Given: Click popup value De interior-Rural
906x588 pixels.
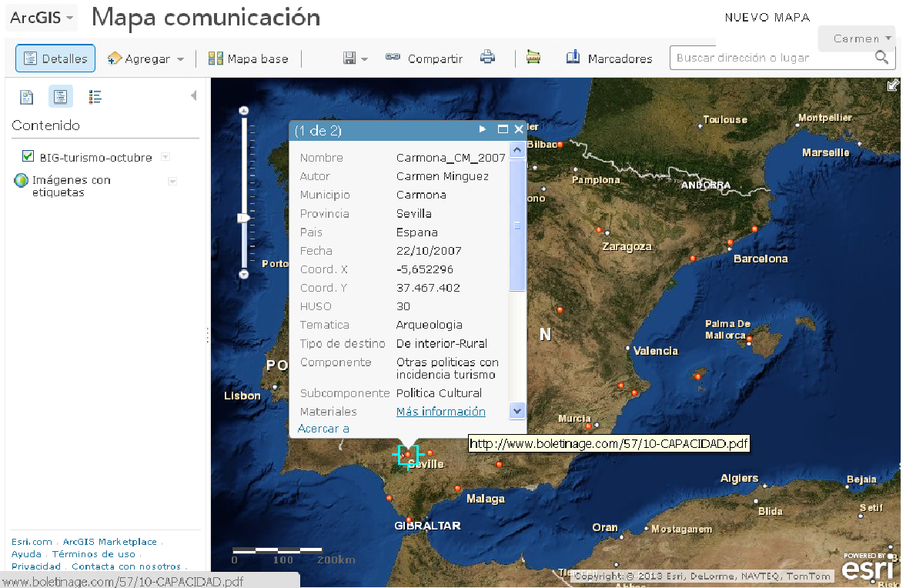Looking at the screenshot, I should click(442, 344).
